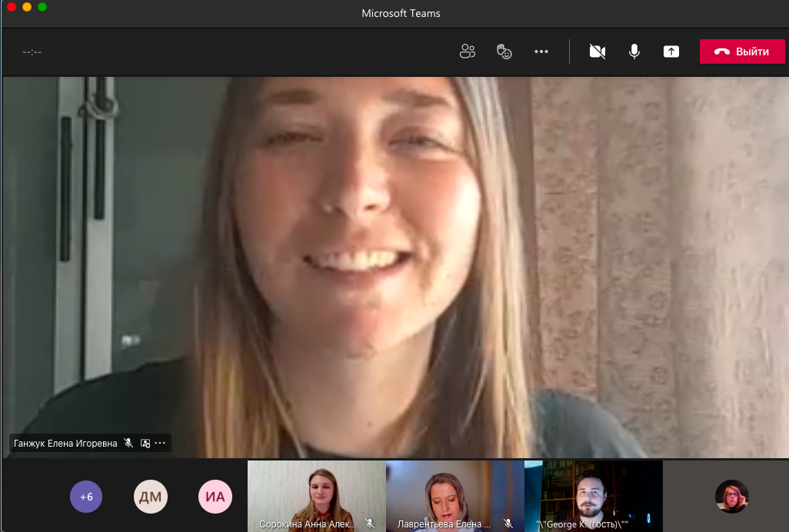Click the share screen icon
Viewport: 789px width, 532px height.
click(x=671, y=52)
